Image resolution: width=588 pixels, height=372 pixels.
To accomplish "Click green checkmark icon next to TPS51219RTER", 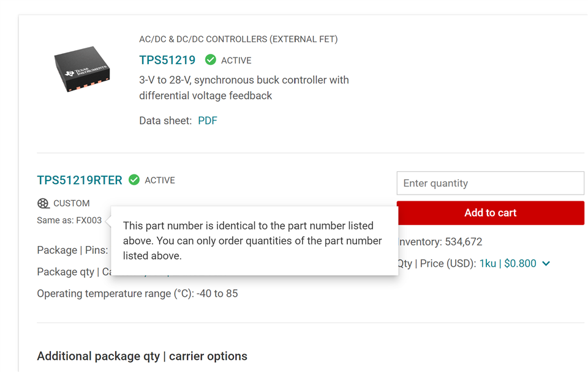I will click(x=134, y=180).
